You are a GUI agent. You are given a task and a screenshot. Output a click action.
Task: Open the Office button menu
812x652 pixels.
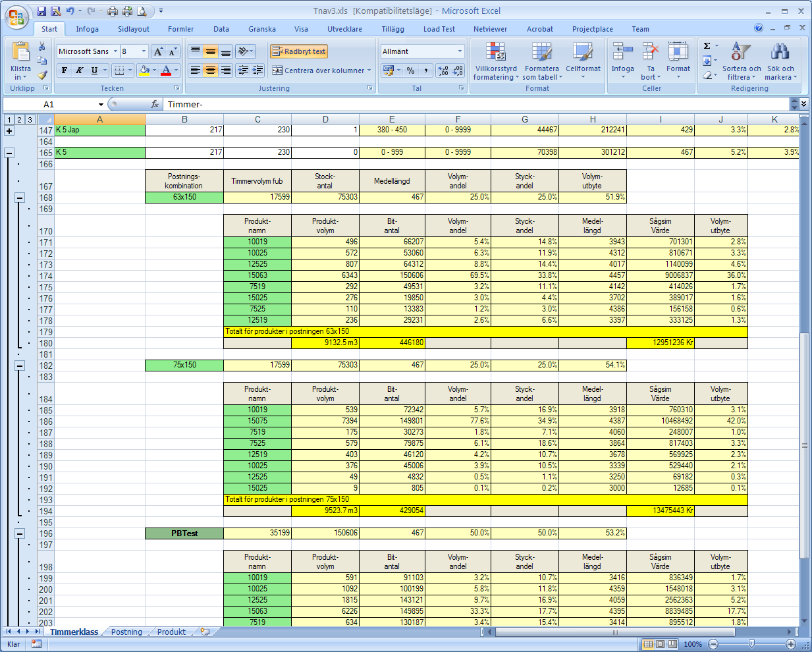pyautogui.click(x=16, y=17)
